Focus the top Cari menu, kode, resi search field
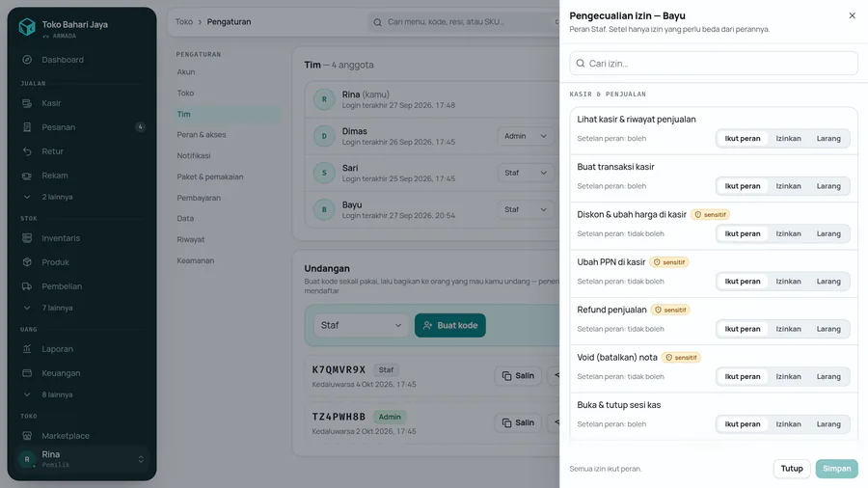Image resolution: width=868 pixels, height=488 pixels. pos(464,22)
